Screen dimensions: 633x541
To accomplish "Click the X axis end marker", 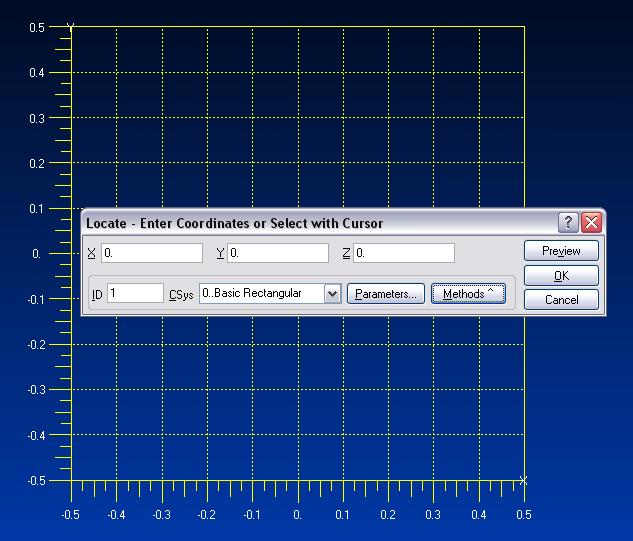I will click(x=523, y=480).
